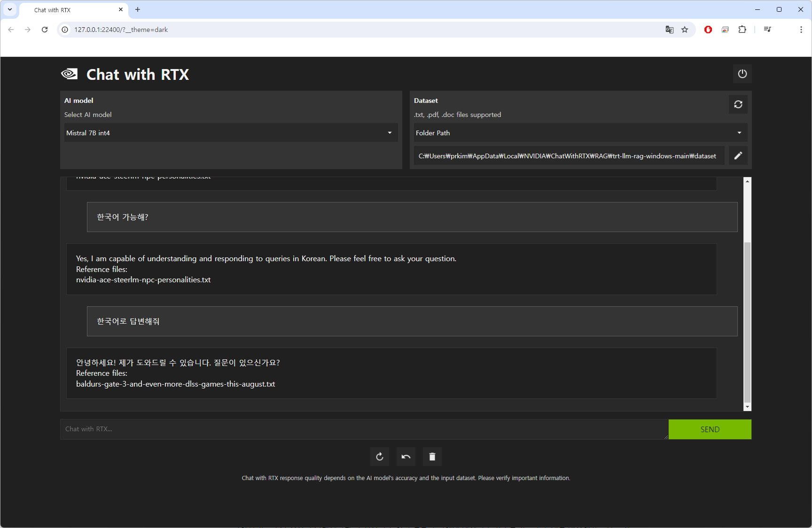Click the dataset folder path text field
Screen dimensions: 812x528
[569, 156]
